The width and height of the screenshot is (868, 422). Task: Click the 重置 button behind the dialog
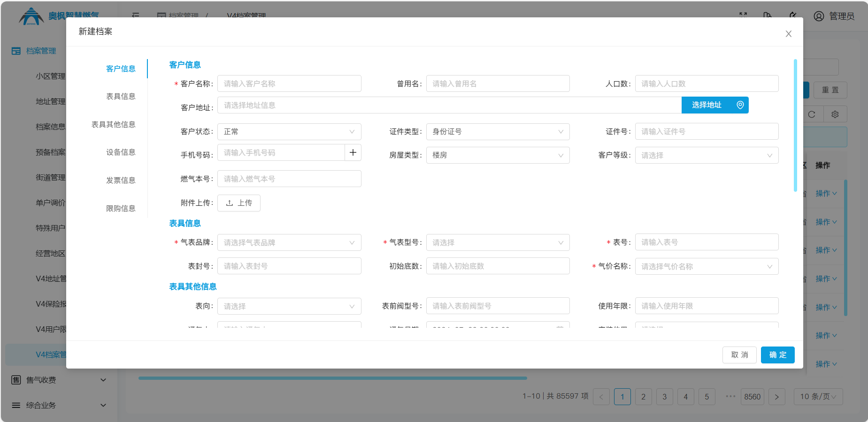click(830, 90)
